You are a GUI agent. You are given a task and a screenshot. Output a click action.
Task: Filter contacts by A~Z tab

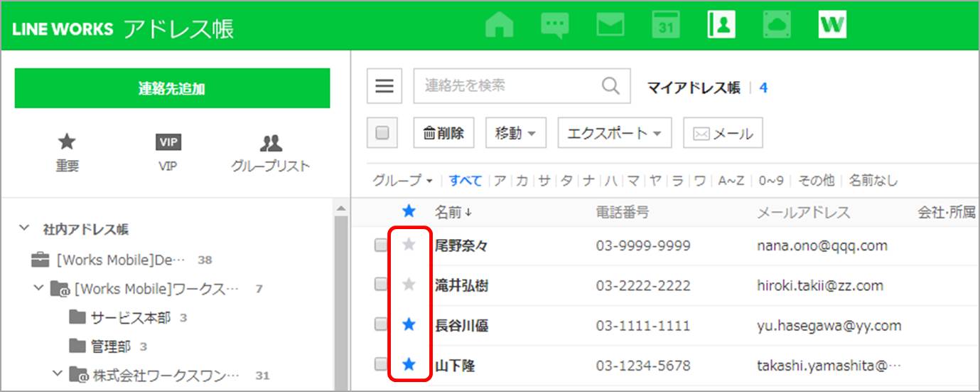pos(731,181)
